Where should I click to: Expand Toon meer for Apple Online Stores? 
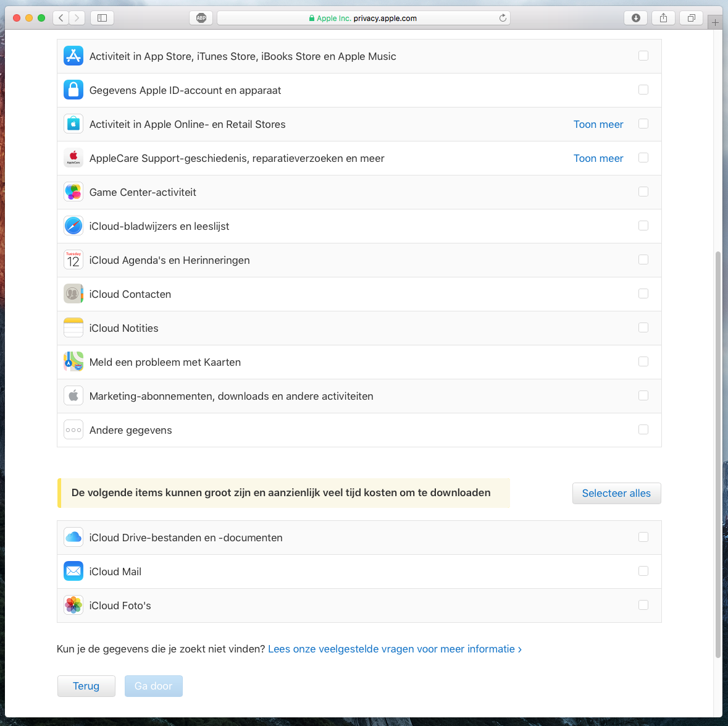[598, 124]
